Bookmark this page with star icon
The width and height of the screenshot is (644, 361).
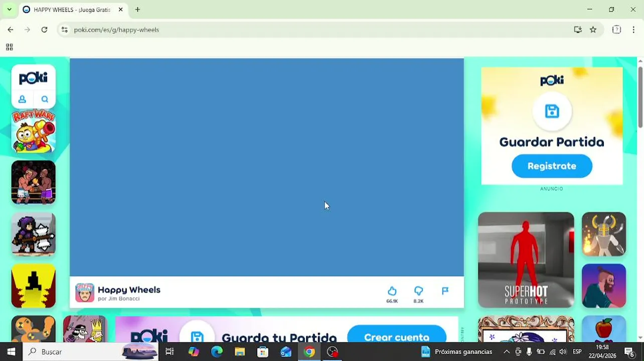pos(593,30)
